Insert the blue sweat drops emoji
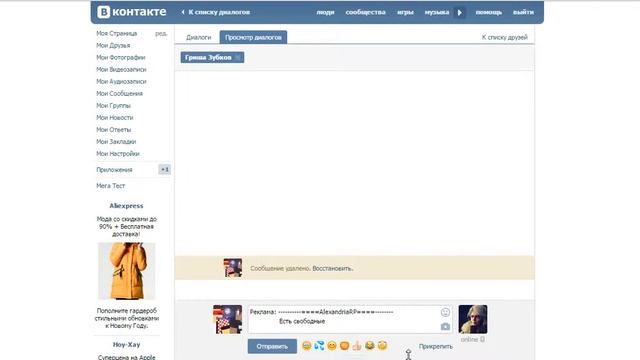This screenshot has height=360, width=640. pos(319,346)
